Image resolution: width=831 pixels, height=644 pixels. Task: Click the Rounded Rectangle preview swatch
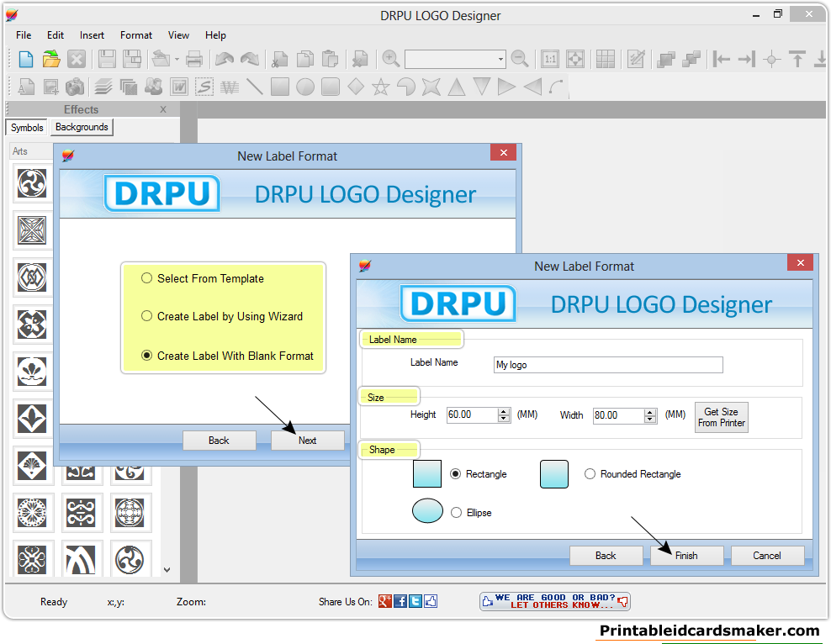553,473
